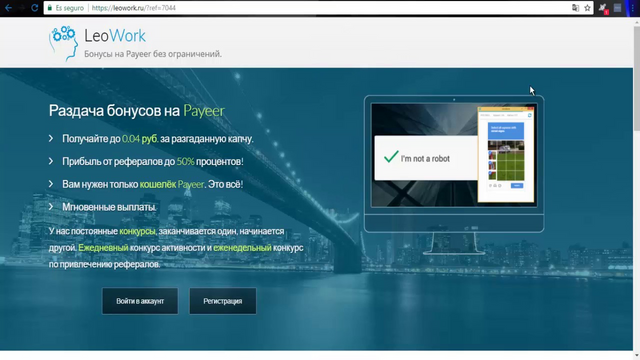This screenshot has width=640, height=360.
Task: Click the "Мгновенные выплаты" line
Action: tap(109, 207)
